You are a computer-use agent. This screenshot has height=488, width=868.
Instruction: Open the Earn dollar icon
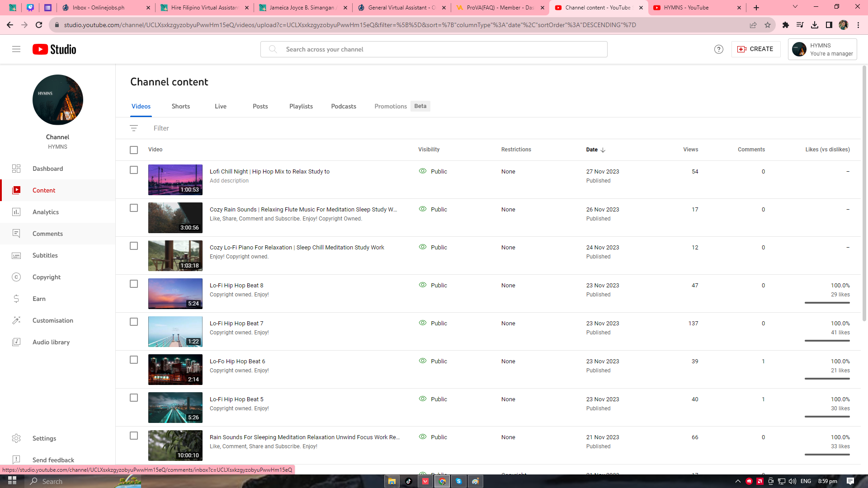(16, 299)
